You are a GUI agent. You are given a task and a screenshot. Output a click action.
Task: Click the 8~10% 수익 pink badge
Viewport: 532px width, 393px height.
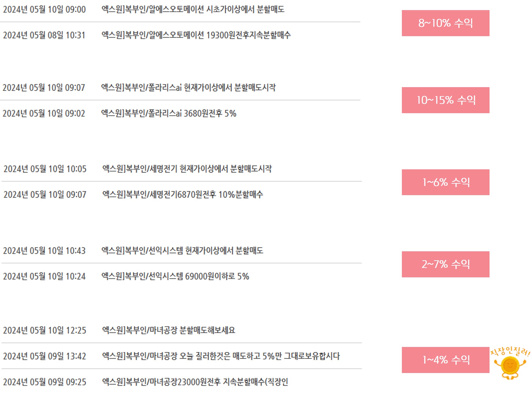446,23
